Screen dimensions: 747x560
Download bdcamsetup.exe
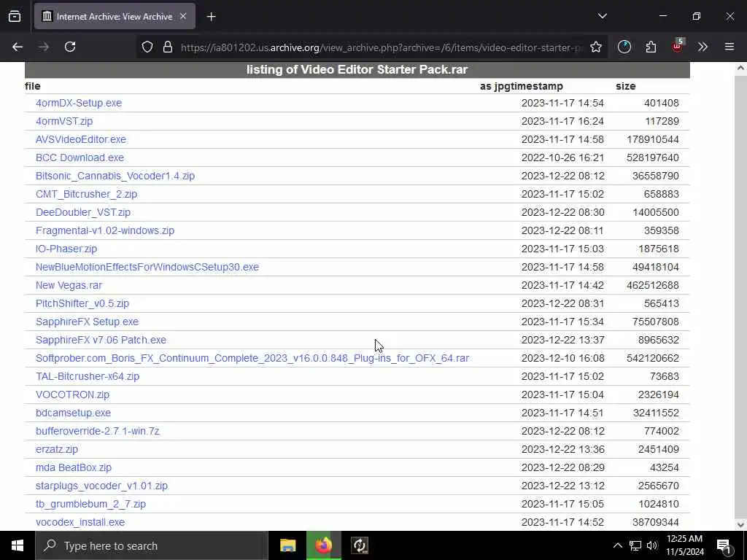click(74, 413)
